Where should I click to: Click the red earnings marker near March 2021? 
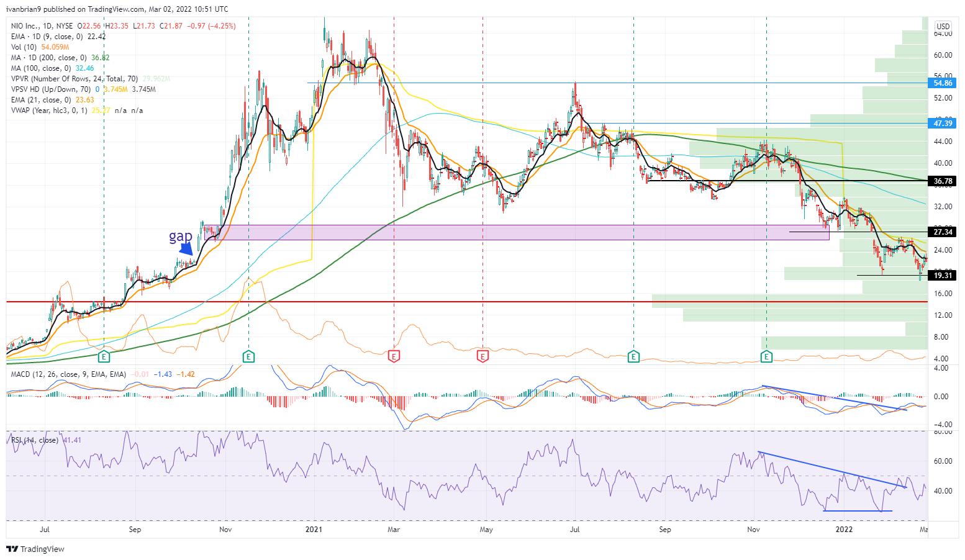pyautogui.click(x=394, y=356)
